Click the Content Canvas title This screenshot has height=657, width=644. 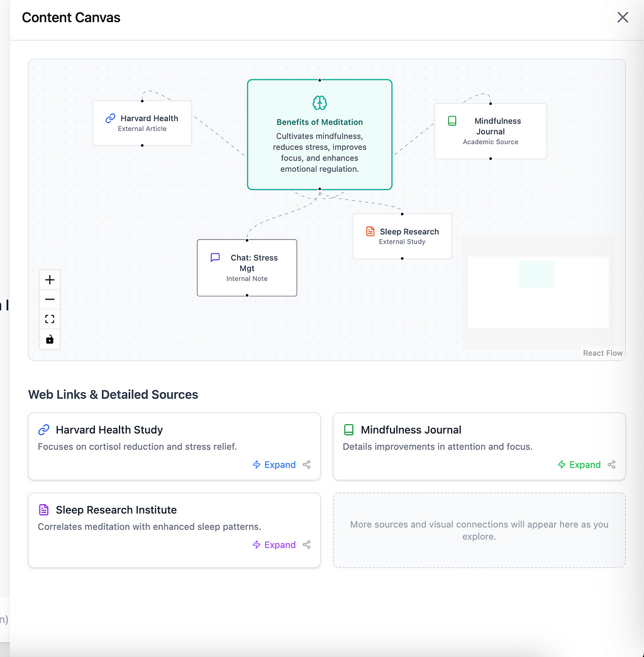71,18
